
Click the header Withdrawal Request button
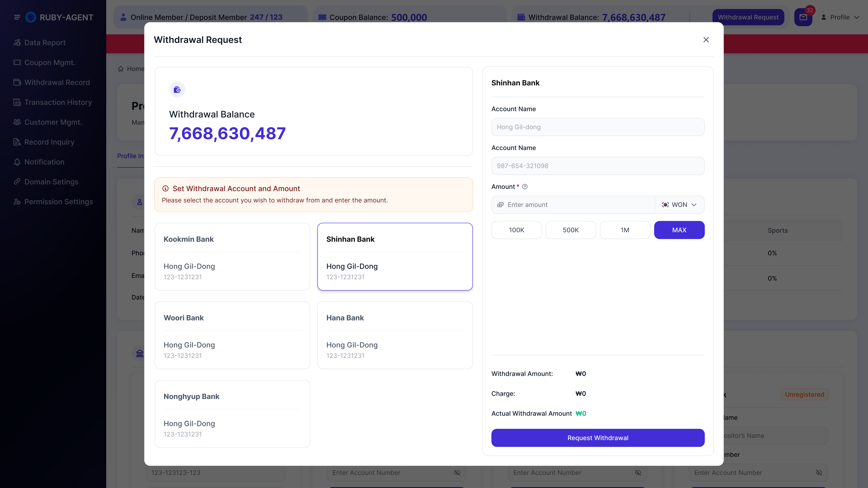click(748, 17)
